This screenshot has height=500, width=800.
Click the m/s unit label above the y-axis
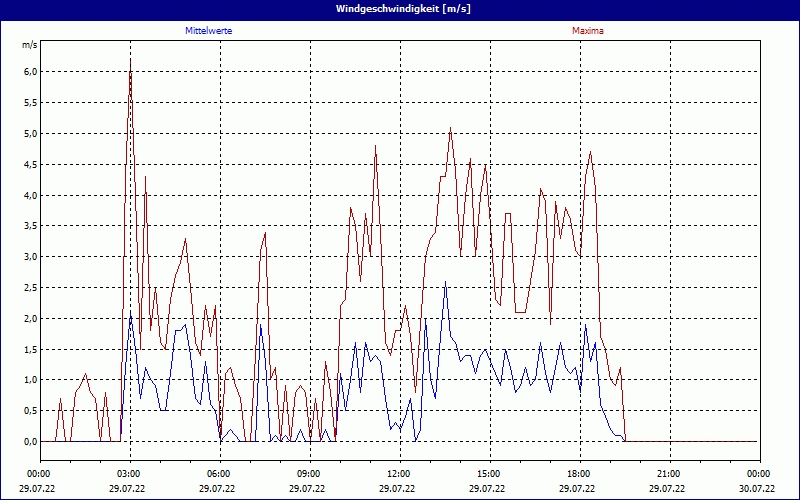click(x=29, y=46)
